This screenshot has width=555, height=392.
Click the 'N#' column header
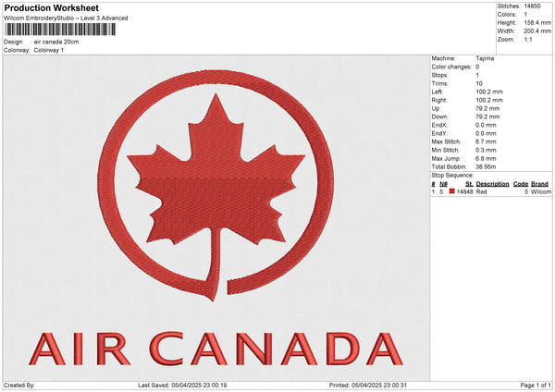(x=443, y=184)
